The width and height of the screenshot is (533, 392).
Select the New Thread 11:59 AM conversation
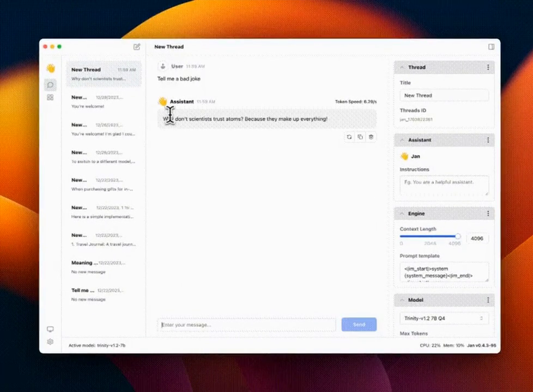point(104,74)
